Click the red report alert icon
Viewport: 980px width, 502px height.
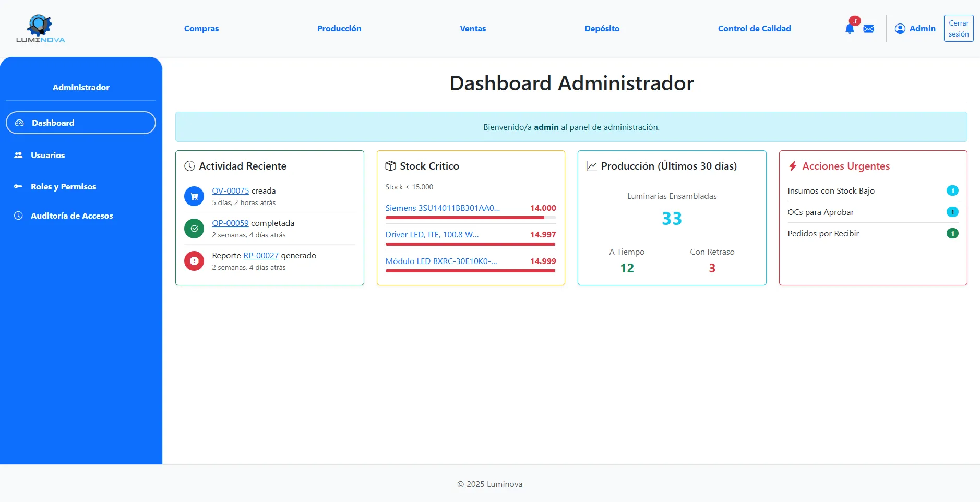194,261
